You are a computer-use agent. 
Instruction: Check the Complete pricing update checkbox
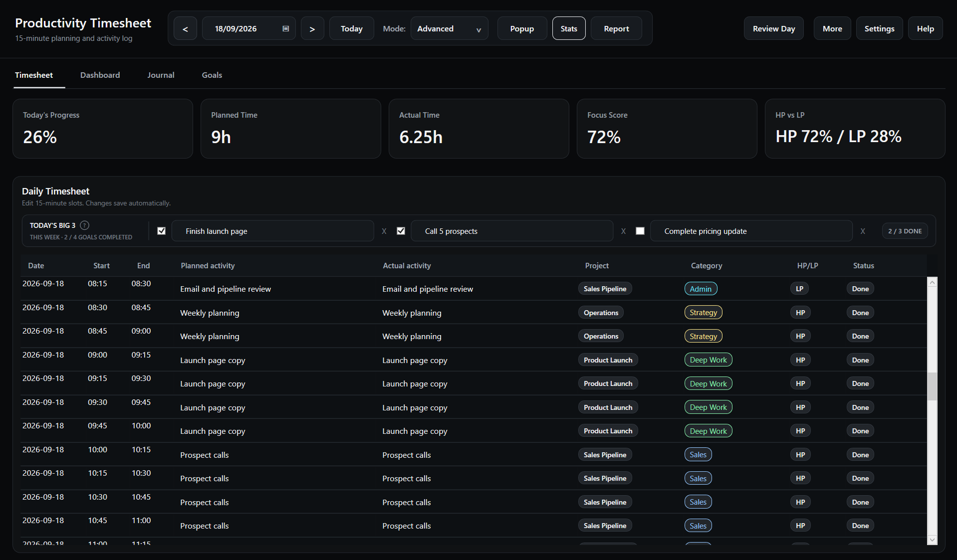click(x=640, y=231)
